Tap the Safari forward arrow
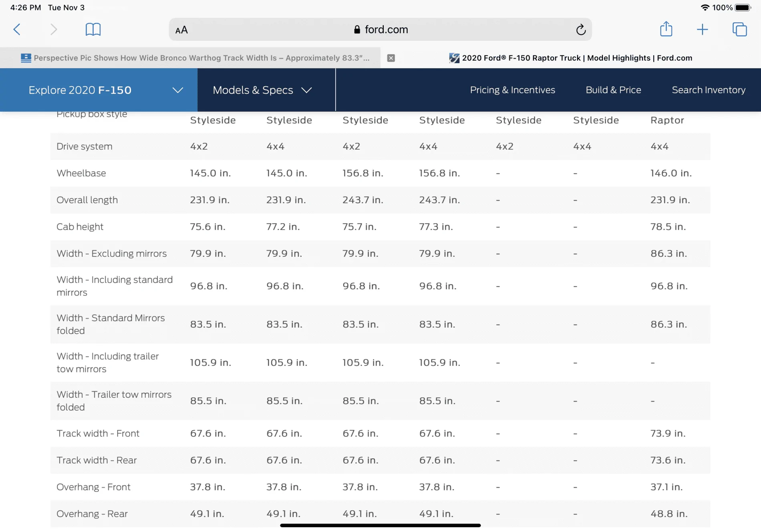This screenshot has height=532, width=761. point(54,29)
